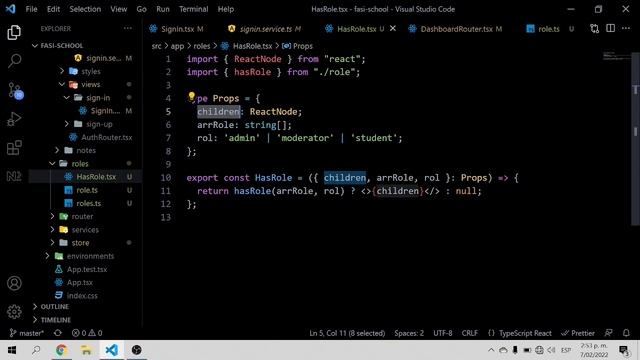Open the Run and Debug view

coord(14,119)
